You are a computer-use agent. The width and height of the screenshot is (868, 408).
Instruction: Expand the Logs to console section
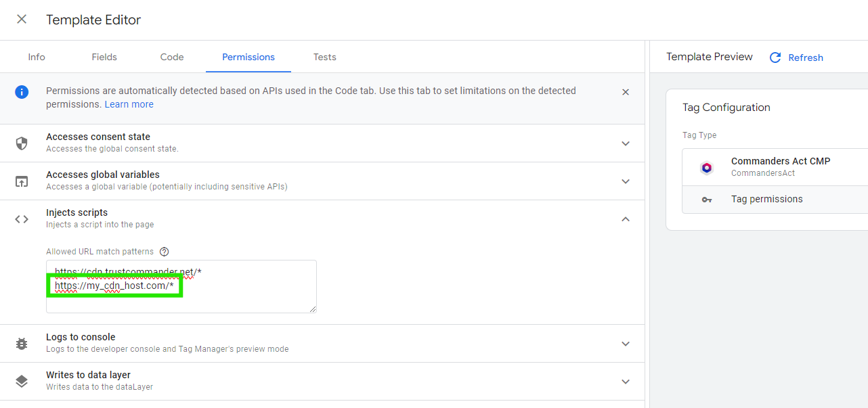tap(626, 344)
